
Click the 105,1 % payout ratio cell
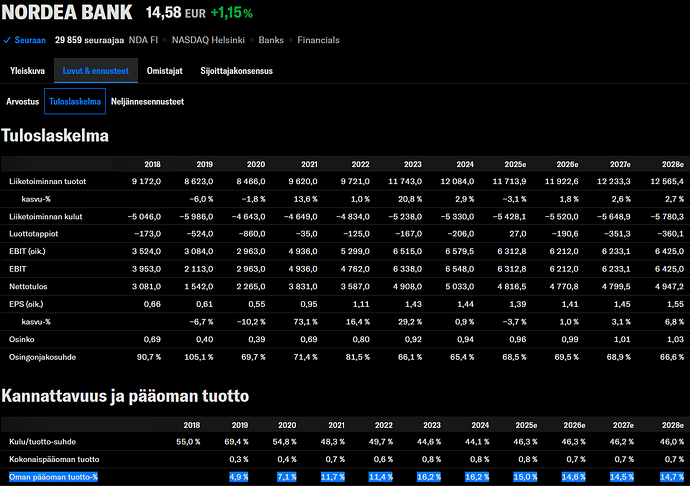coord(198,357)
